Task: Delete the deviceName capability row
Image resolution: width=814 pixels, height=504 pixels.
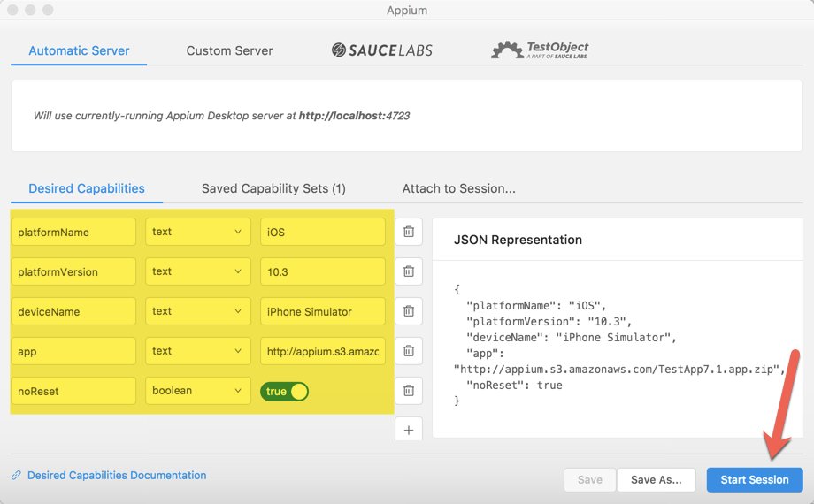Action: click(x=409, y=311)
